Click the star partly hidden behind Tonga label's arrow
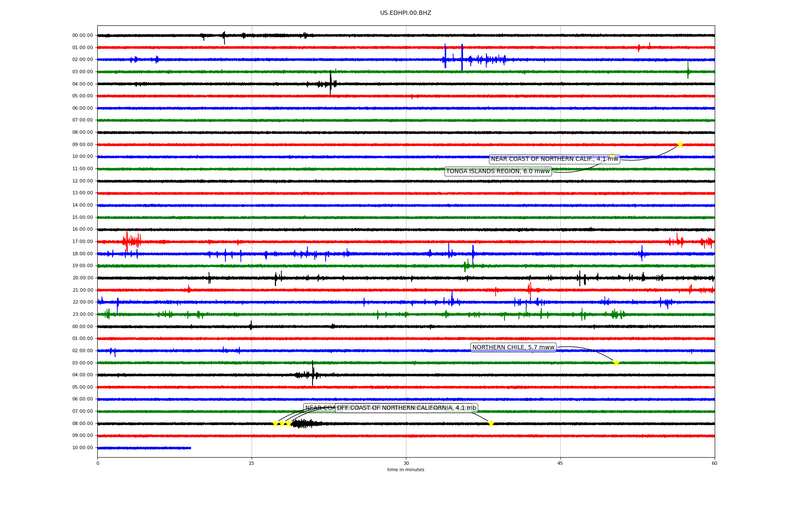 [612, 156]
